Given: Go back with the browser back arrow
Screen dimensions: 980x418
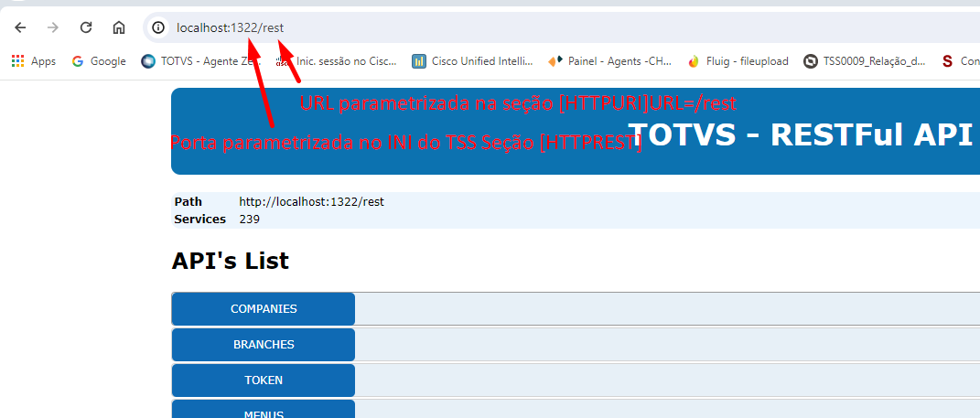Looking at the screenshot, I should coord(21,27).
